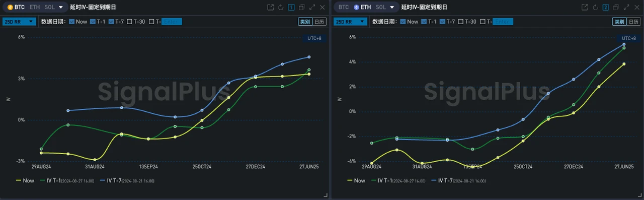The image size is (644, 200).
Task: Click 27JUN25 blue data point in ETH chart
Action: tap(624, 44)
